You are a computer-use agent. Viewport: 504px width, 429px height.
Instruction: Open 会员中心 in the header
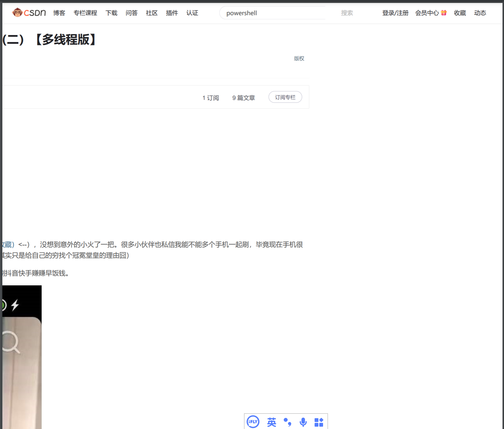(x=427, y=13)
